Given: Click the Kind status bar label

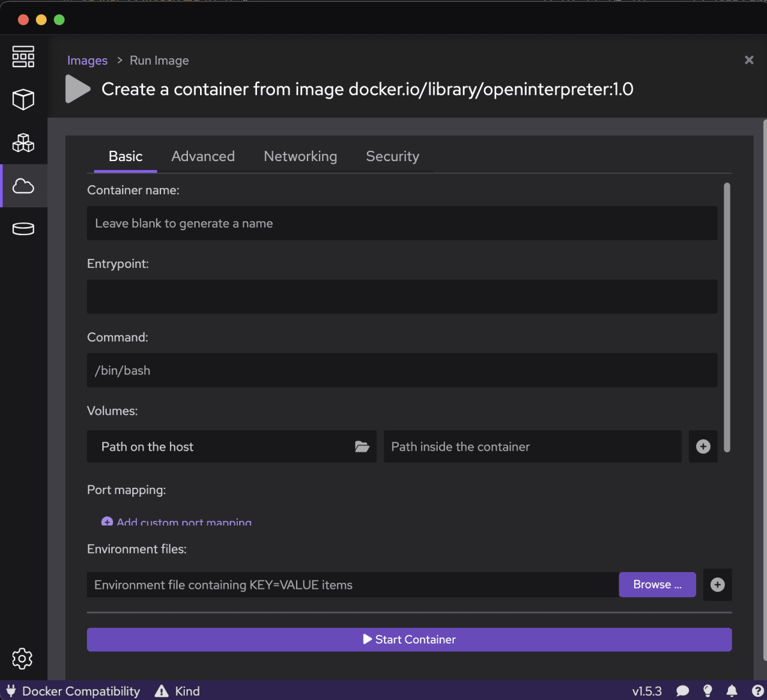Looking at the screenshot, I should click(187, 691).
